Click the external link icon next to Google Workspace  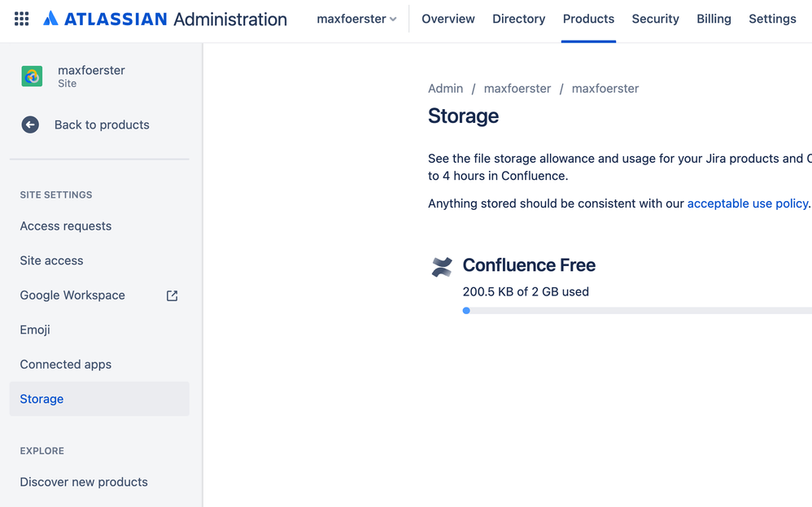pos(172,295)
